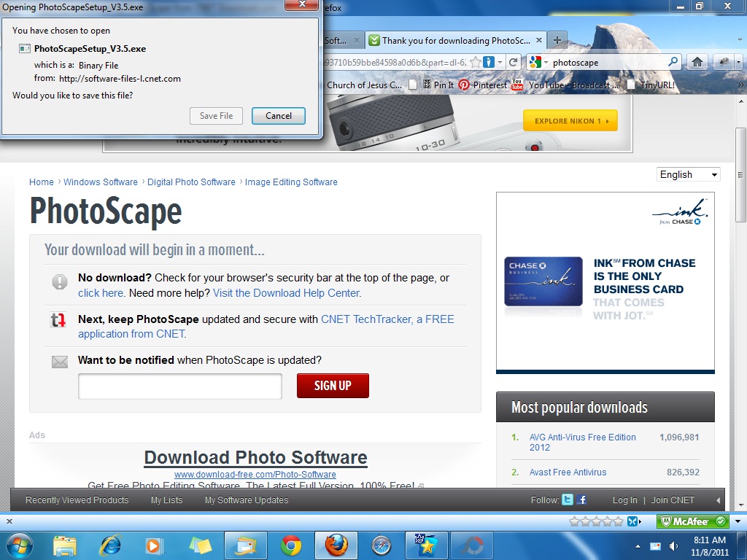This screenshot has height=560, width=747.
Task: Click the email notification input field
Action: tap(180, 386)
